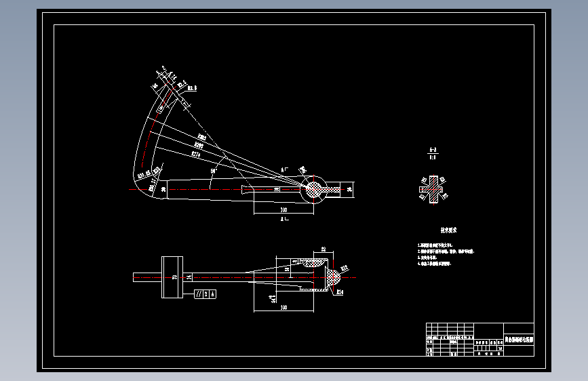Click the drawing name cell in the title block
This screenshot has width=588, height=381.
click(x=519, y=340)
